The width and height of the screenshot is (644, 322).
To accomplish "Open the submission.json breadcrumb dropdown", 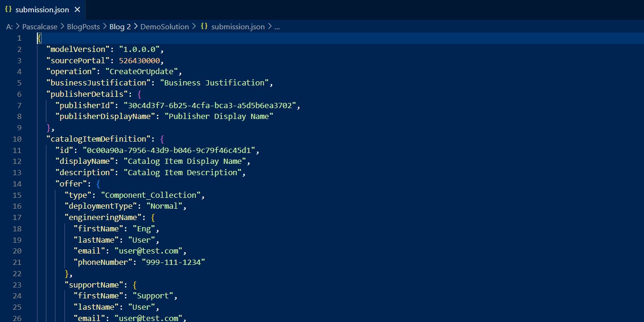I will (x=238, y=27).
